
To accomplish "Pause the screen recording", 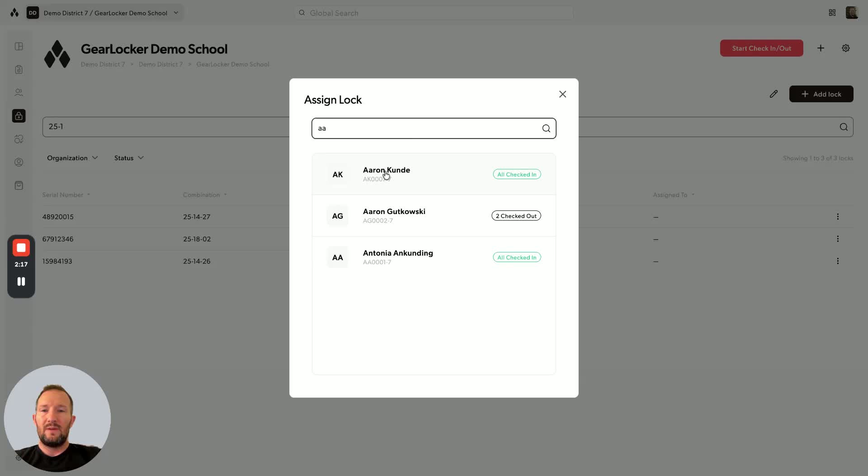I will (21, 281).
